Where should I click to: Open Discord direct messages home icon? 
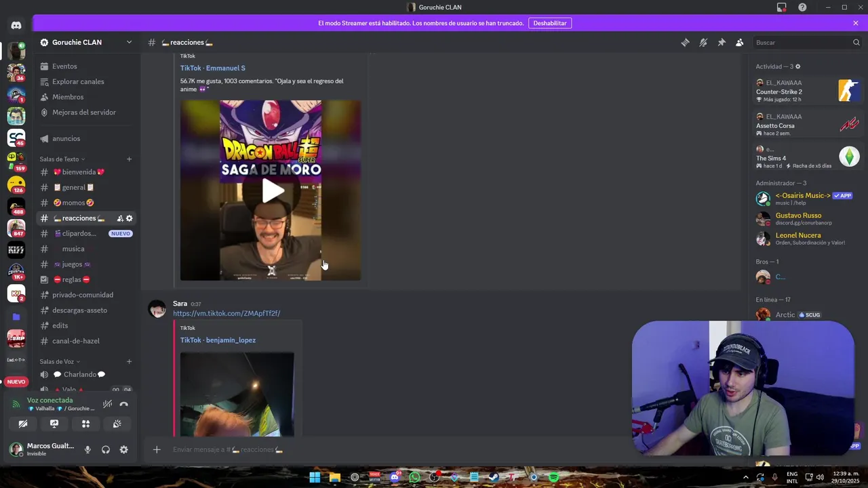coord(16,25)
